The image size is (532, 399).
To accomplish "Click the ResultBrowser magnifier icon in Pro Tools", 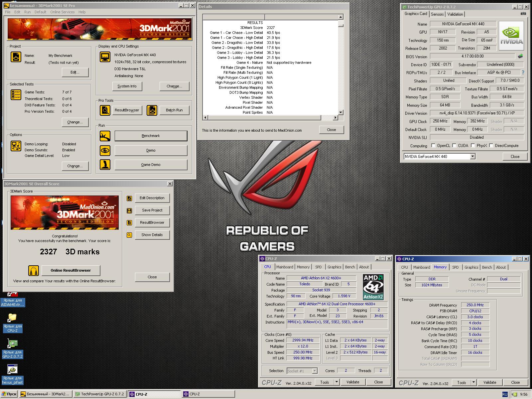I will [x=105, y=110].
